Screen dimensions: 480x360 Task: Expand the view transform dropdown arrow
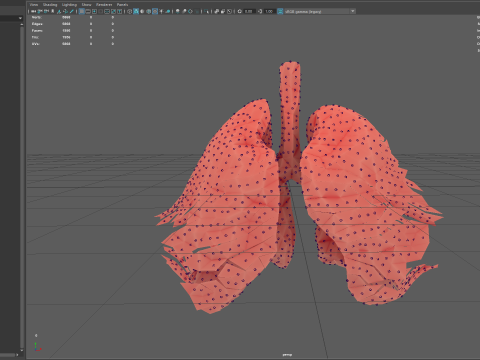click(x=353, y=11)
